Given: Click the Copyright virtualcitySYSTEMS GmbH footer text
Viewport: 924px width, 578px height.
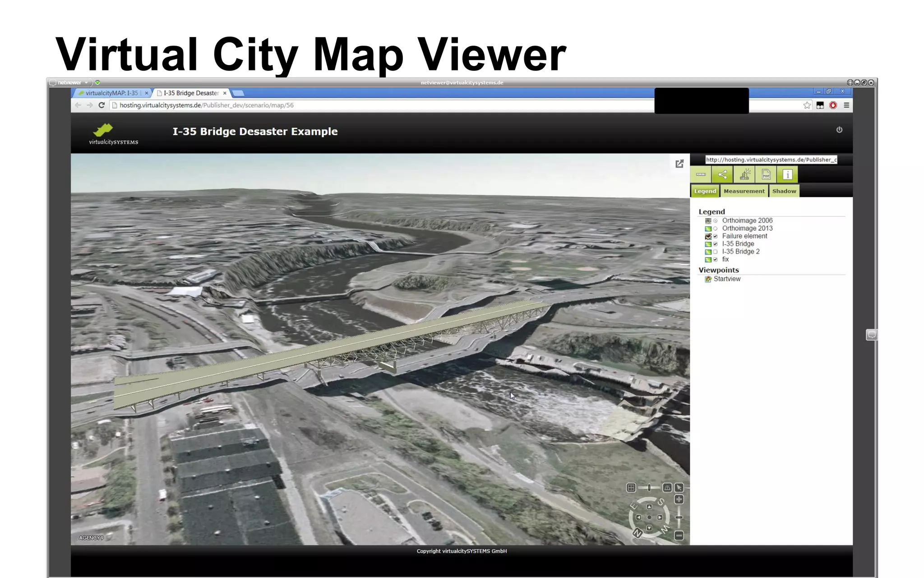Looking at the screenshot, I should 462,551.
